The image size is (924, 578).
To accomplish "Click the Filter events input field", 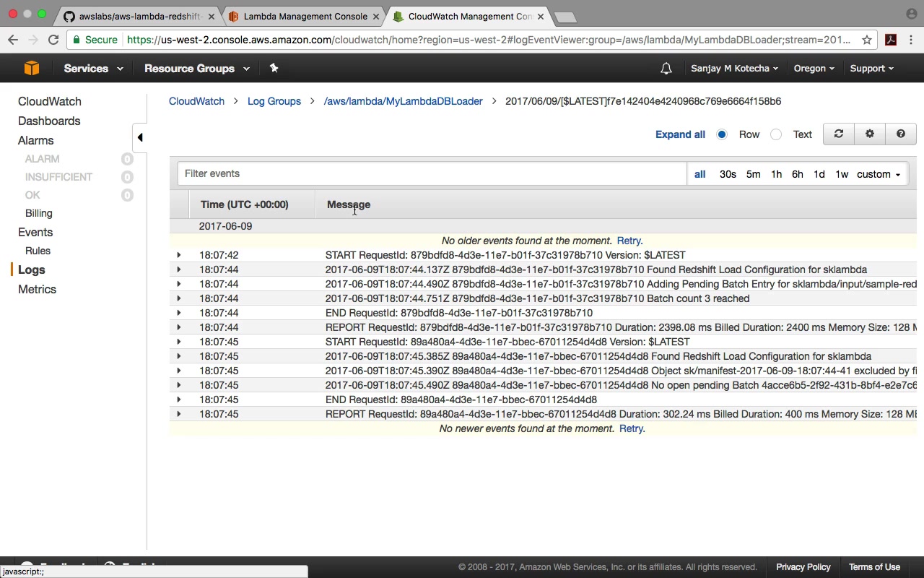I will point(432,173).
